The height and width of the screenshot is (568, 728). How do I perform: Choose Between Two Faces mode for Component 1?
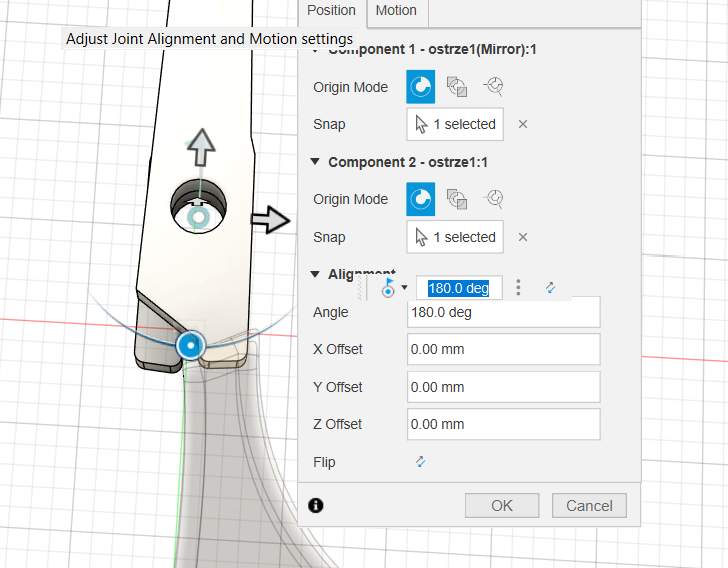click(457, 87)
